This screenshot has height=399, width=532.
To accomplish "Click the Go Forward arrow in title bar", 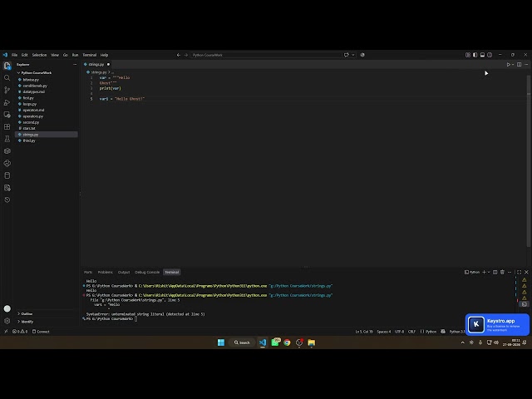I will click(186, 55).
